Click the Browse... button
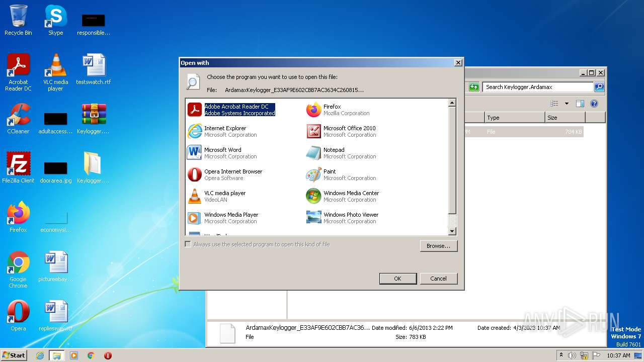The height and width of the screenshot is (362, 644). click(438, 246)
